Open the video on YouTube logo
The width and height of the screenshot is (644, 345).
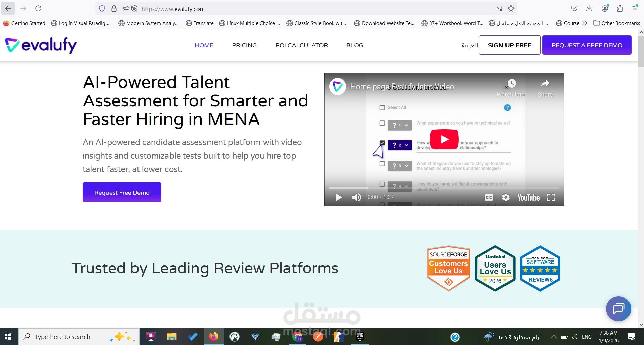coord(528,197)
